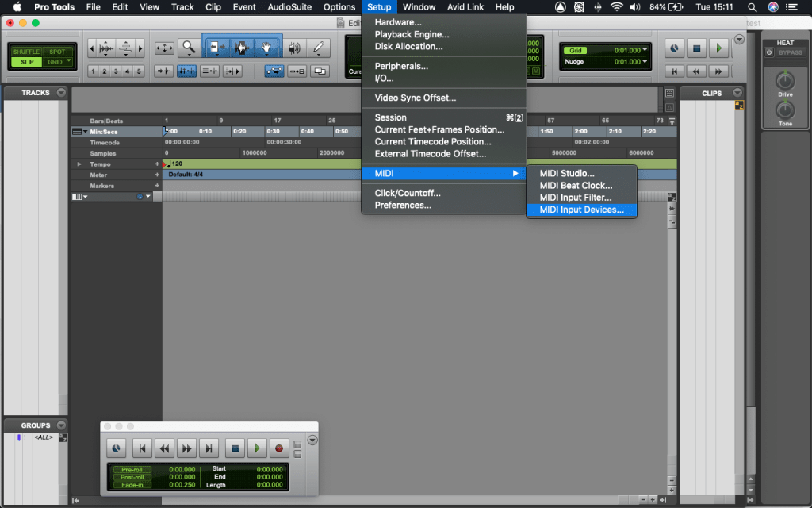Open Playback Engine settings
Screen dimensions: 812x508
pyautogui.click(x=444, y=34)
